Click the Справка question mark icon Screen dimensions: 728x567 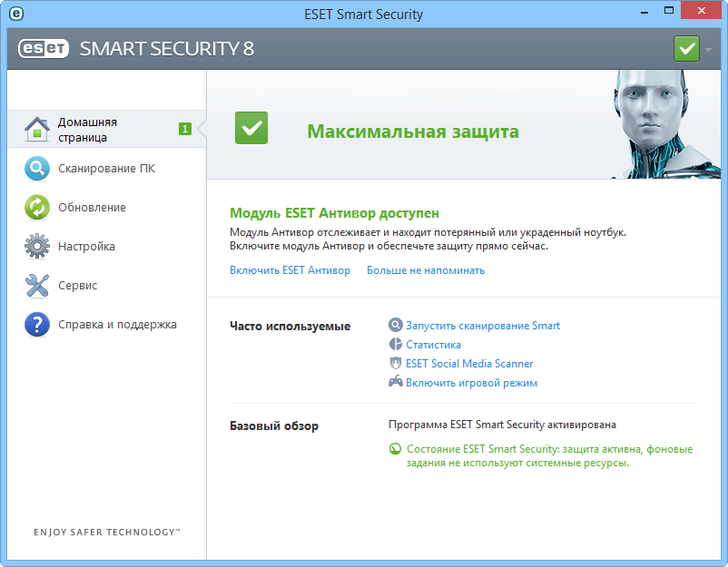tap(36, 324)
